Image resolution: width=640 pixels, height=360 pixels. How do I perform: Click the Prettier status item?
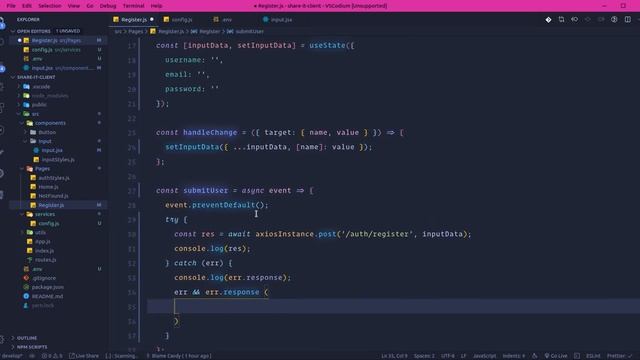[618, 356]
